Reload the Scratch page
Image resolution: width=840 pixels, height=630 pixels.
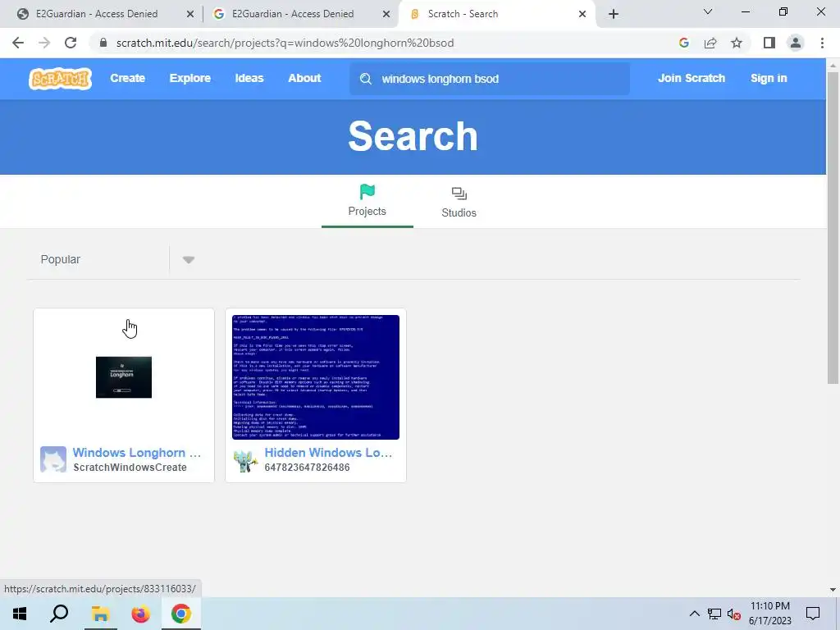[x=71, y=43]
